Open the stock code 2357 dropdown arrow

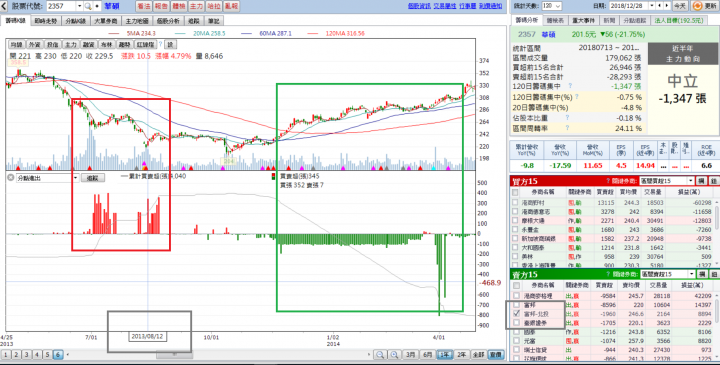click(79, 6)
